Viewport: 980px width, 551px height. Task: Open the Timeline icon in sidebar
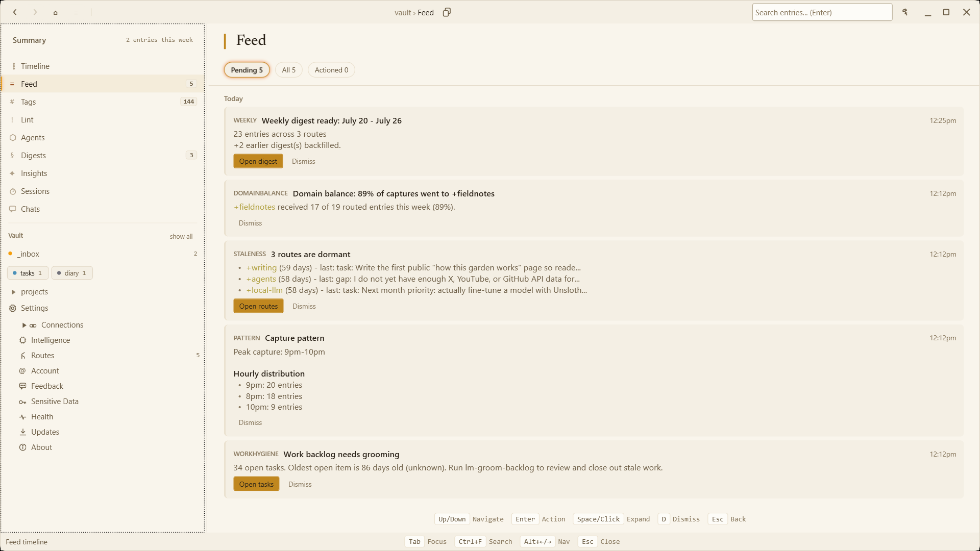coord(13,66)
